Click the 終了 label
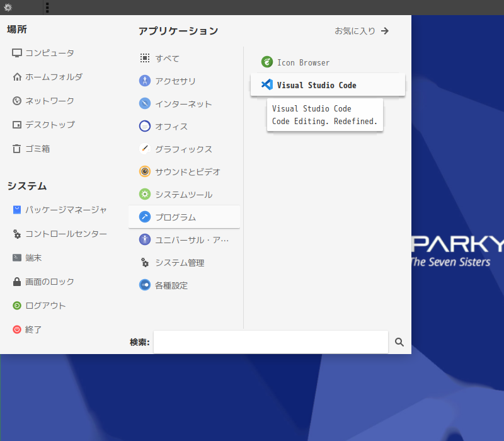This screenshot has height=441, width=504. [x=33, y=329]
